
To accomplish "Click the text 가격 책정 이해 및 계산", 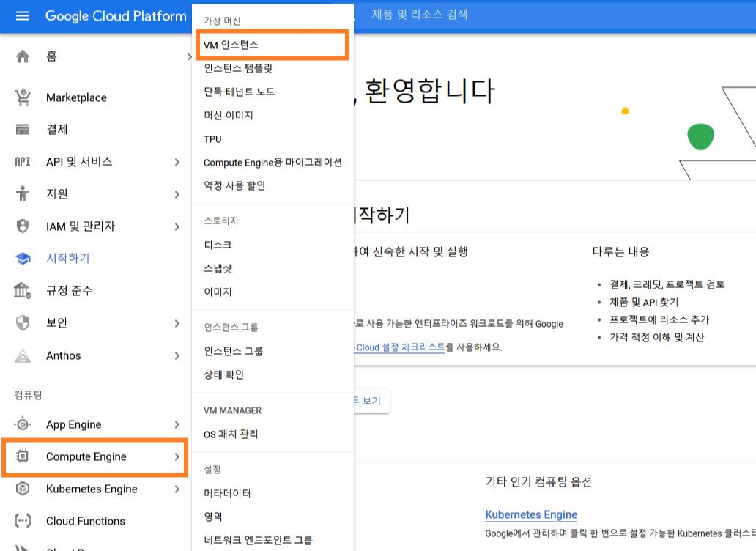I will point(656,337).
